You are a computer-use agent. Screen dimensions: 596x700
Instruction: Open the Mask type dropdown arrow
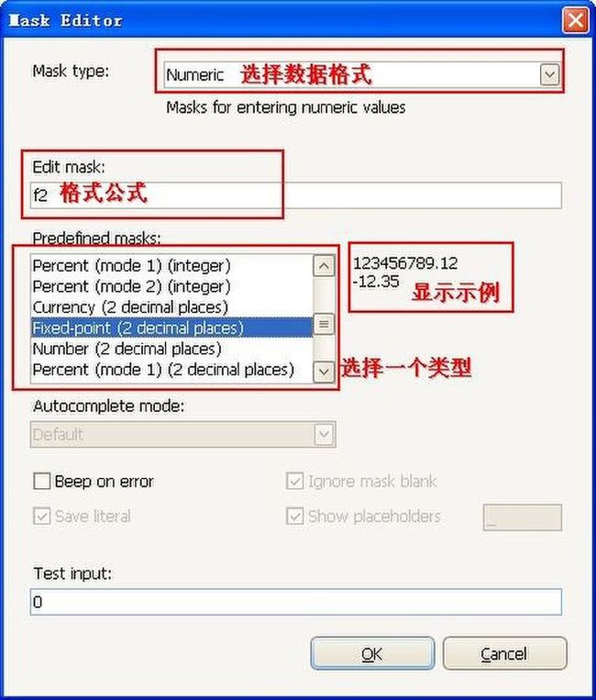coord(549,74)
